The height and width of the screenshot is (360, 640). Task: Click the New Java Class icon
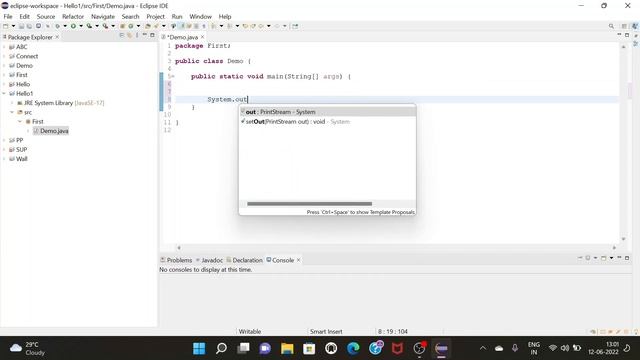pos(131,26)
